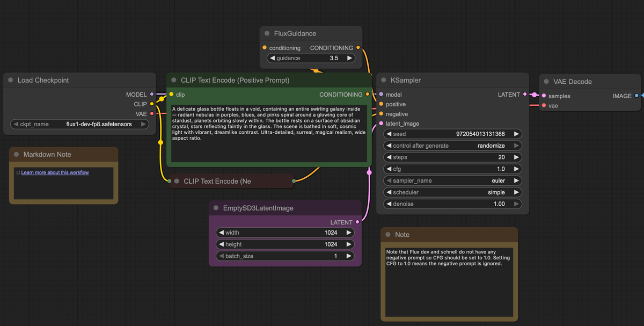Click into the positive prompt text area
Viewport: 644px width, 326px height.
269,133
